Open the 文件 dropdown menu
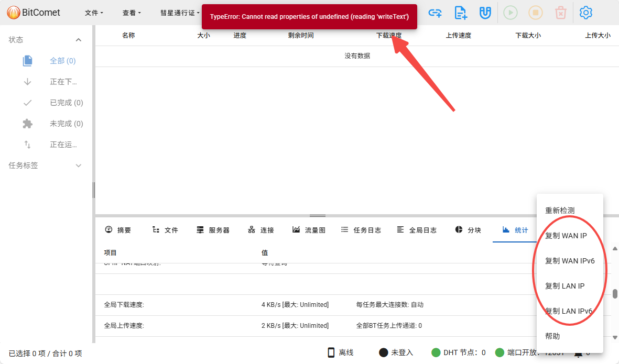 (x=94, y=13)
